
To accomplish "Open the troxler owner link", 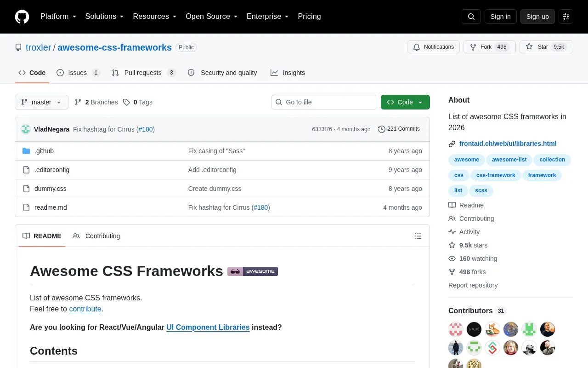I will point(39,47).
